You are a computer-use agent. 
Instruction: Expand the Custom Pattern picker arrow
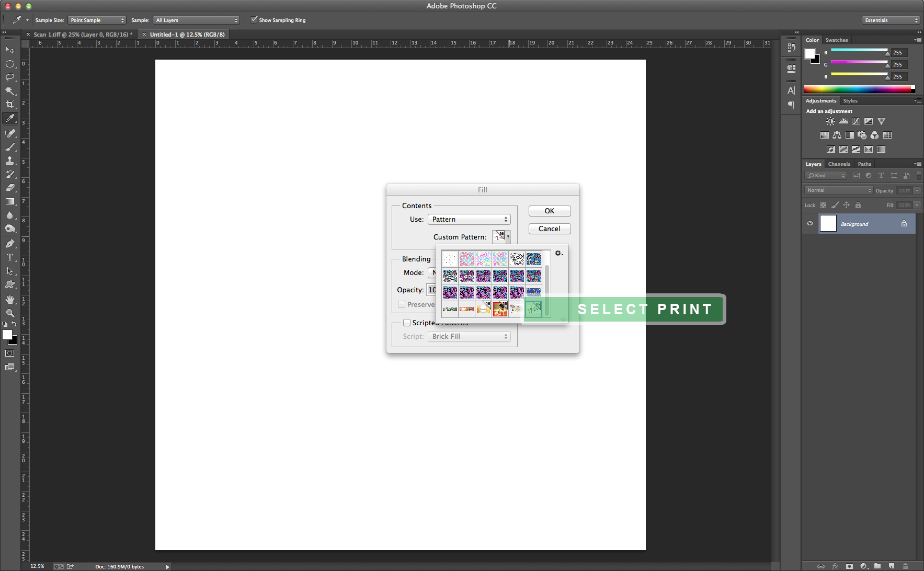click(508, 237)
